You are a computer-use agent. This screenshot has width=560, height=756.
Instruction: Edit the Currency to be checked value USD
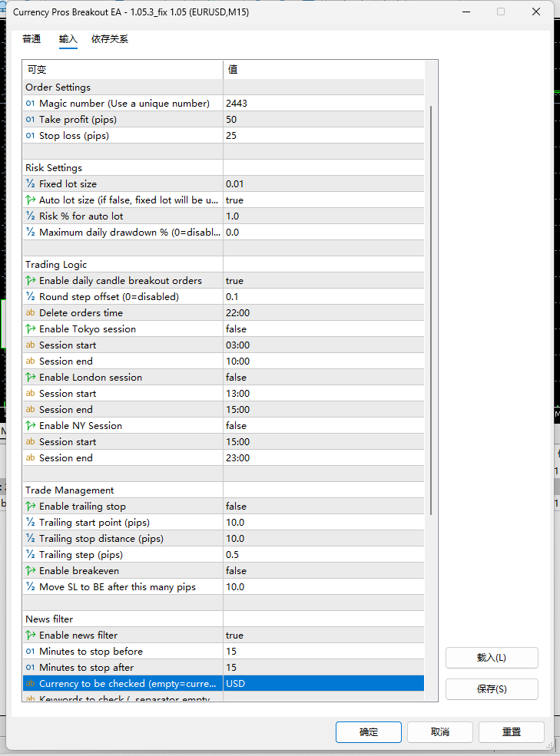click(323, 683)
